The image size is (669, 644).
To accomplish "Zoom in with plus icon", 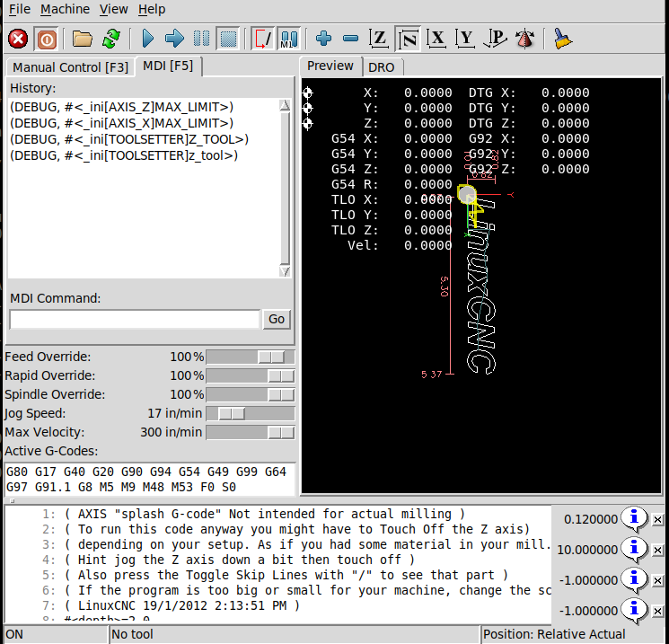I will point(323,39).
